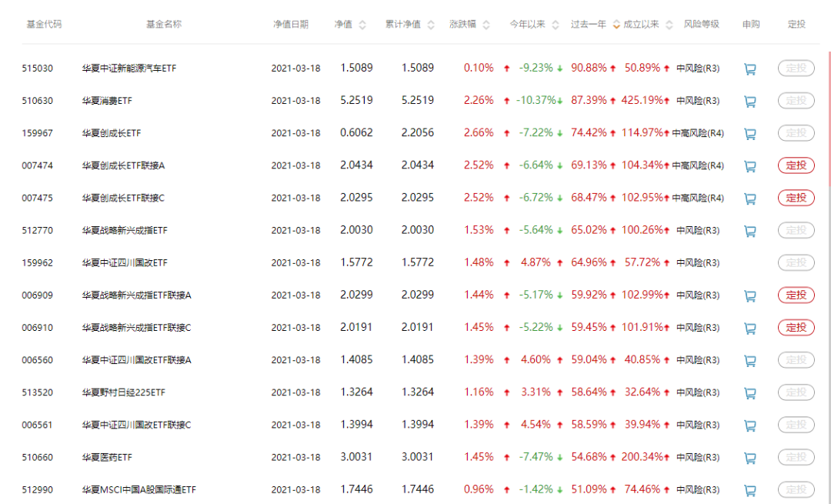This screenshot has width=831, height=504.
Task: Click the 净值日期 column header
Action: tap(290, 25)
